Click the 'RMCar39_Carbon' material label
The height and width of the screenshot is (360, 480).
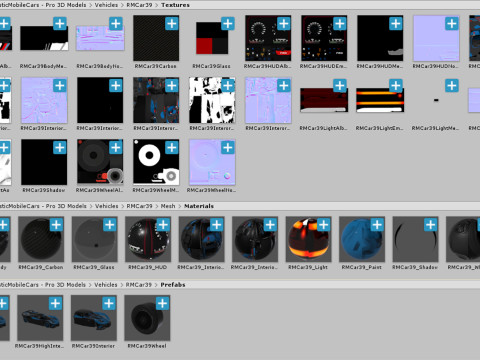pos(41,267)
